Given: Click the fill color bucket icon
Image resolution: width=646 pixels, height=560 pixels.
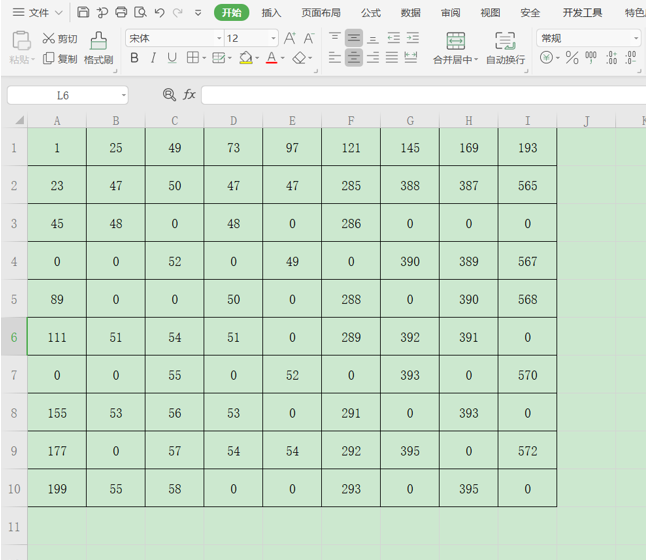Looking at the screenshot, I should click(246, 58).
